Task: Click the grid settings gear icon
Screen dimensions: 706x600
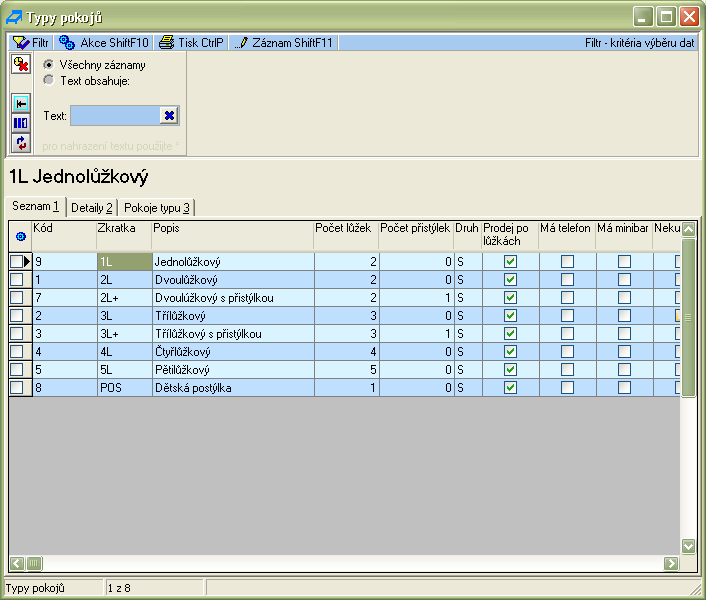Action: pyautogui.click(x=20, y=236)
